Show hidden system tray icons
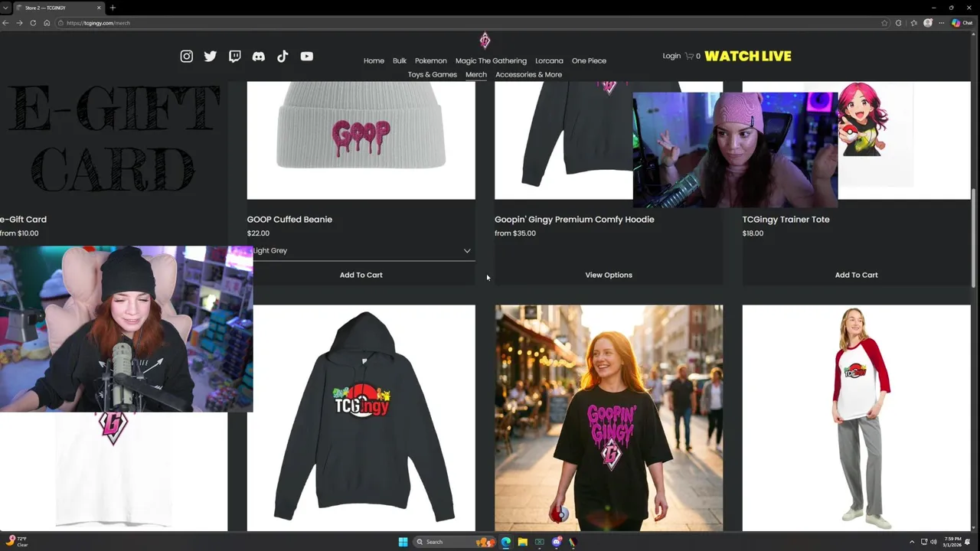The image size is (980, 551). click(x=912, y=542)
